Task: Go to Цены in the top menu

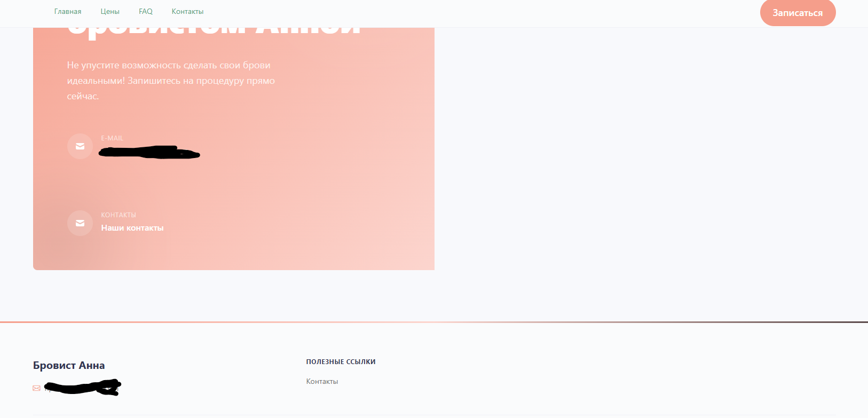Action: tap(110, 11)
